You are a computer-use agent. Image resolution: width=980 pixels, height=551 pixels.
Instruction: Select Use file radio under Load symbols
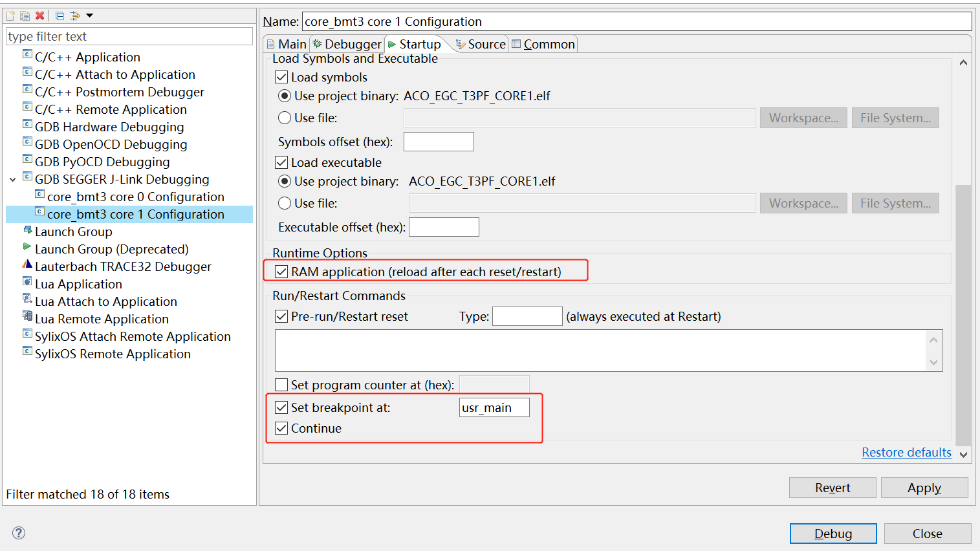[x=285, y=118]
